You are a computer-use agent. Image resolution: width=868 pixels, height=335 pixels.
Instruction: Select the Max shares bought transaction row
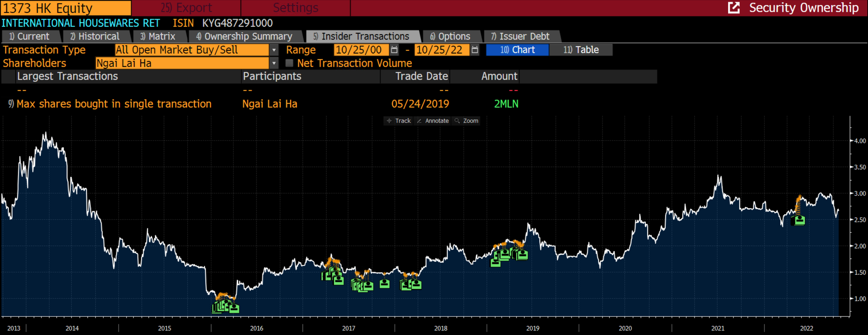pos(114,104)
